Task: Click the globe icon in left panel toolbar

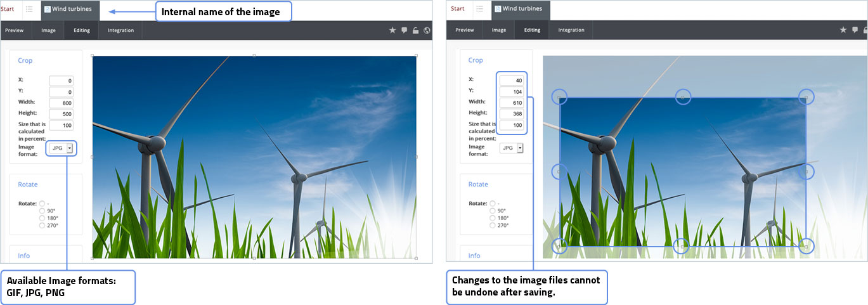Action: coord(427,30)
